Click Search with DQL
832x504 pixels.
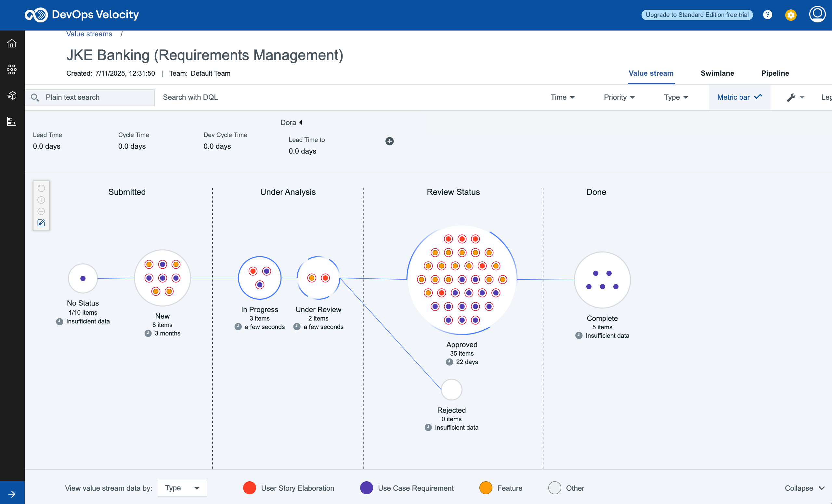click(x=190, y=97)
